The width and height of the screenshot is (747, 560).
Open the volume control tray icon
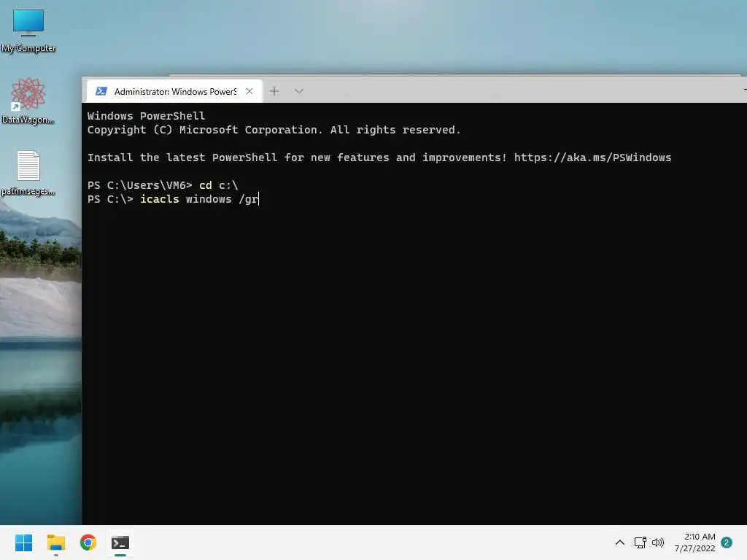(658, 542)
